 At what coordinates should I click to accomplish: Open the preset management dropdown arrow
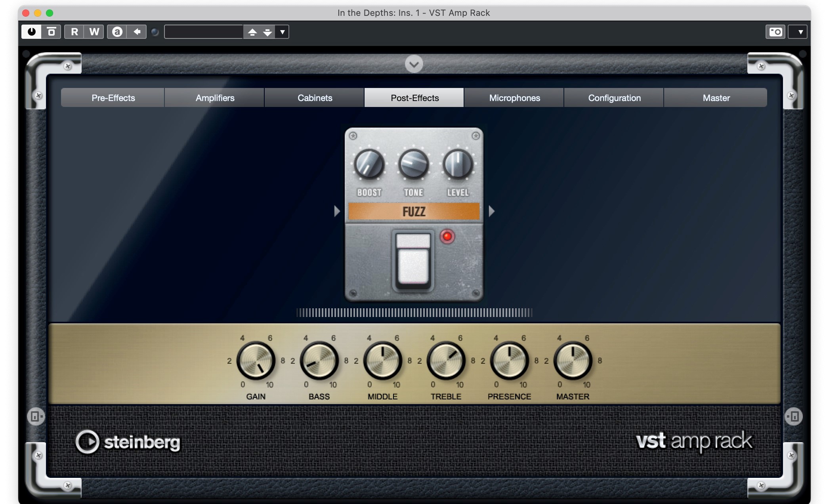(282, 32)
